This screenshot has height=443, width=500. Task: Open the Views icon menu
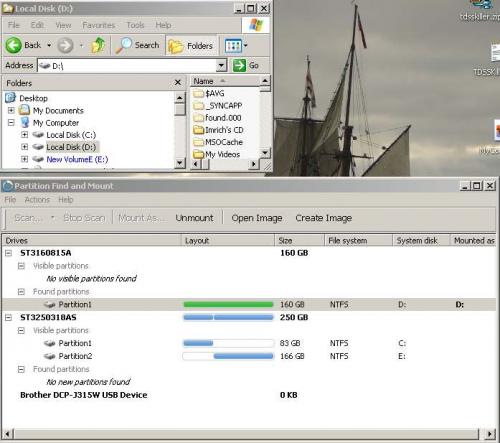[236, 46]
